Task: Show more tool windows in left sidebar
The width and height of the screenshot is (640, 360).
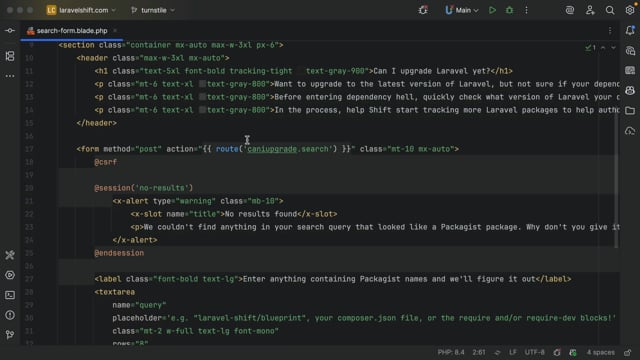Action: (10, 76)
